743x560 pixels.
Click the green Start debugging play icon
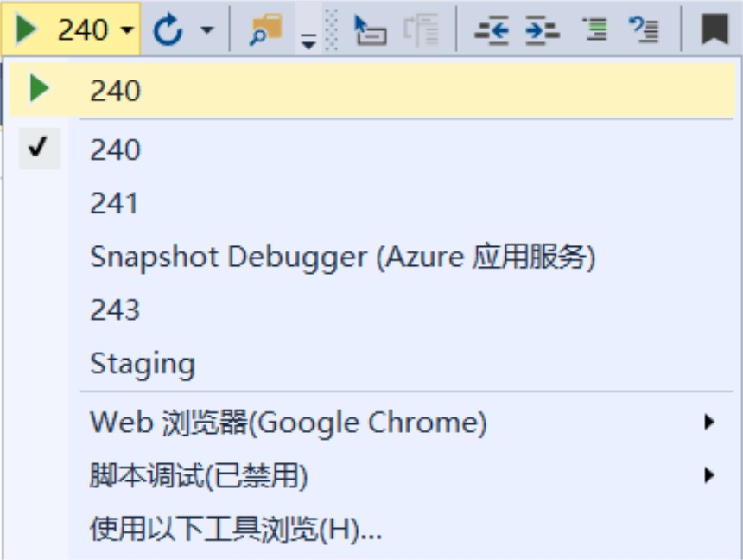click(27, 30)
